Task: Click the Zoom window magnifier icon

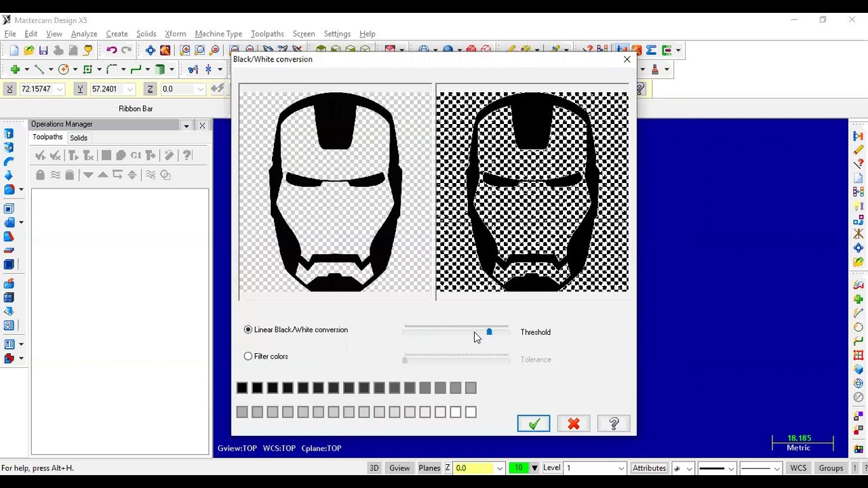Action: (x=185, y=50)
